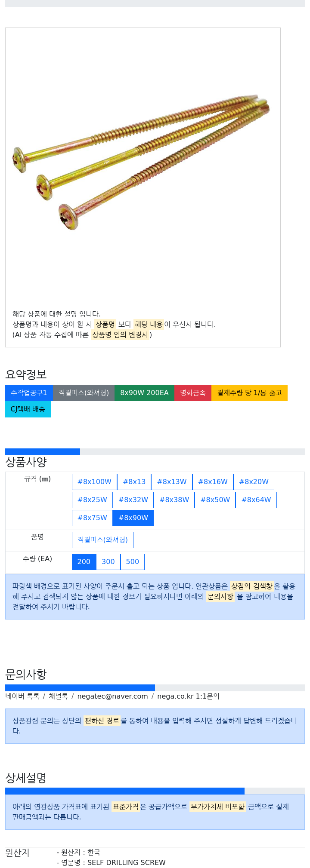The width and height of the screenshot is (310, 868).
Task: Select the #8x64W option
Action: coord(256,500)
